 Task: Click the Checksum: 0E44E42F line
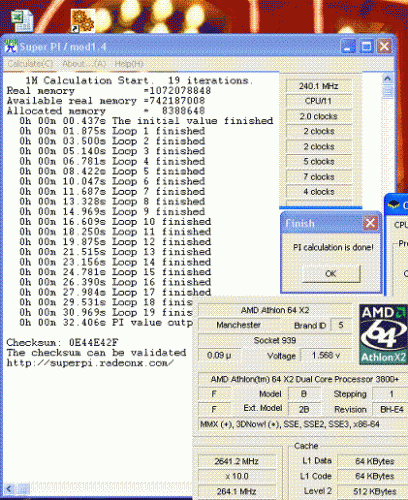(63, 343)
